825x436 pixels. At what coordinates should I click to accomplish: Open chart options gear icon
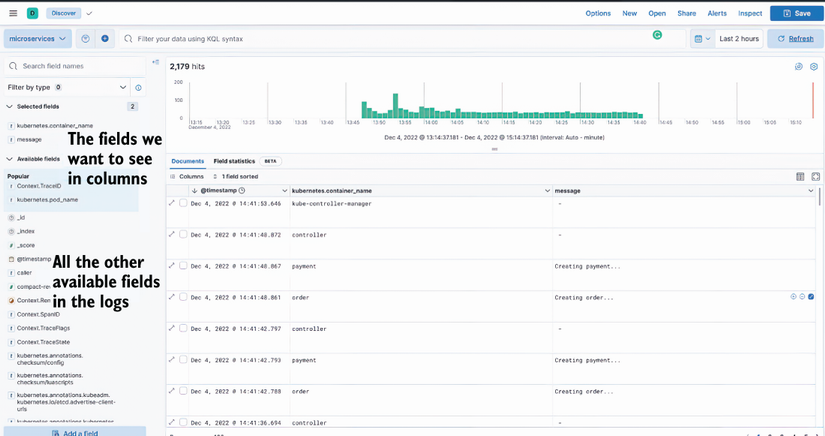813,67
